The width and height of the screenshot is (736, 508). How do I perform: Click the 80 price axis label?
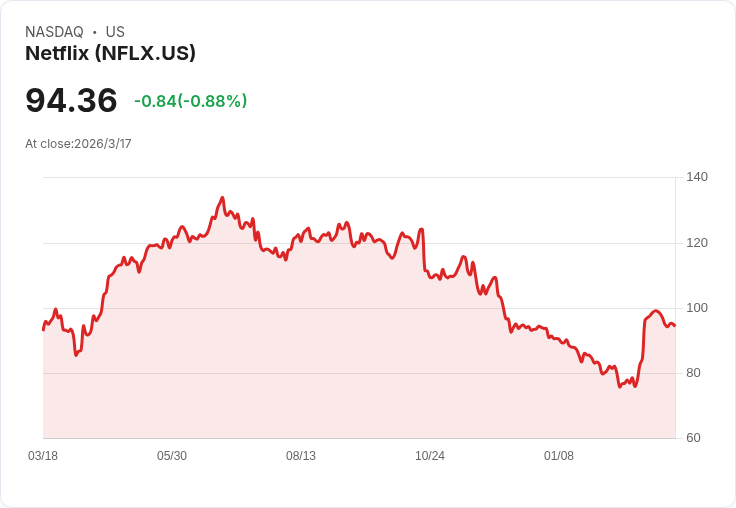(693, 373)
